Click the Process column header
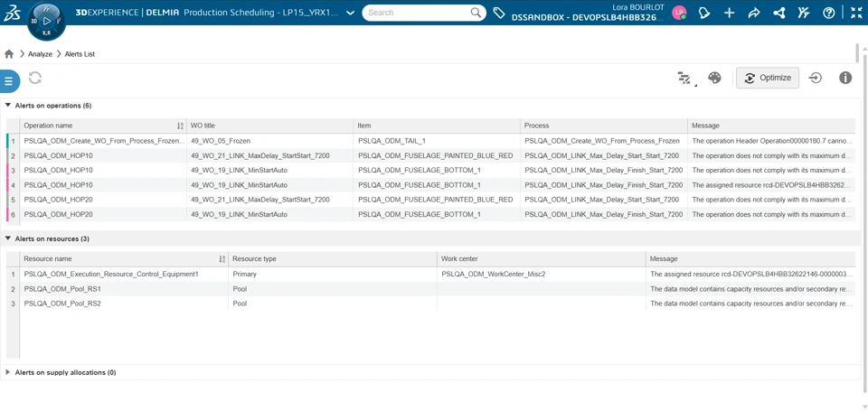The height and width of the screenshot is (411, 868). click(x=603, y=126)
